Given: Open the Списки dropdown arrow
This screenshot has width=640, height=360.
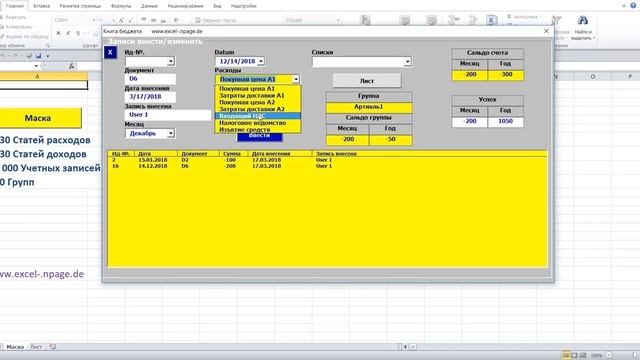Looking at the screenshot, I should (x=407, y=62).
